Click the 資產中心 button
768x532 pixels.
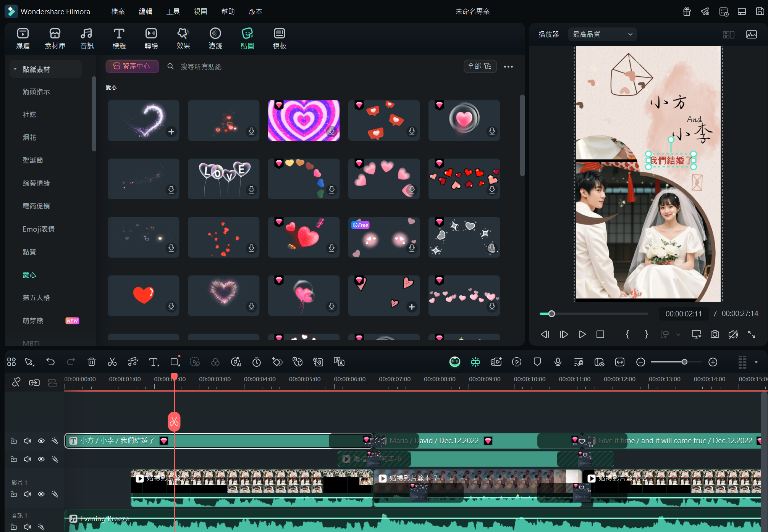pyautogui.click(x=132, y=66)
